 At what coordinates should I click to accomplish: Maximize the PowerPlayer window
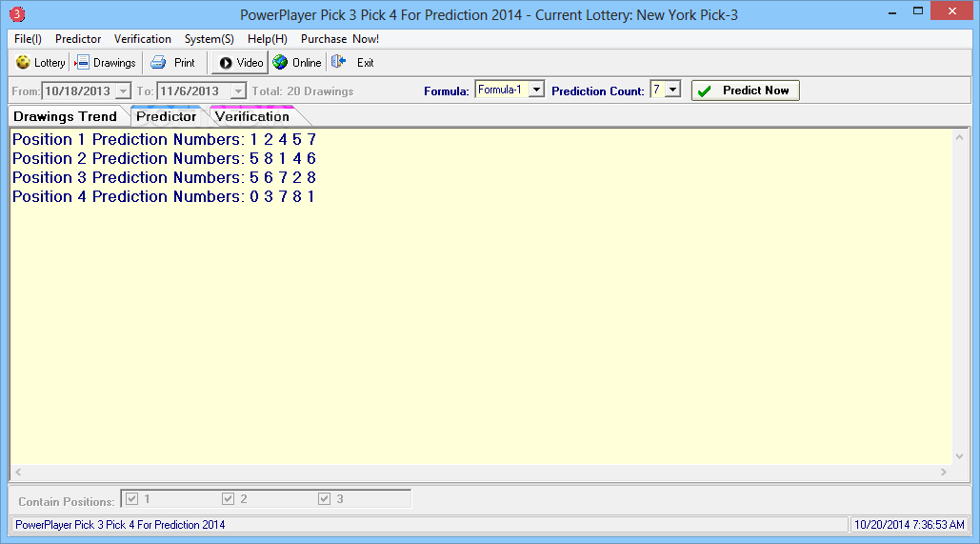917,11
